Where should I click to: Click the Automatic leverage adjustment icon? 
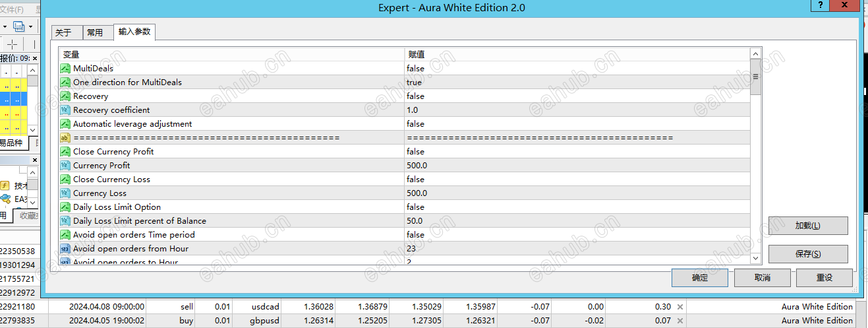tap(65, 124)
